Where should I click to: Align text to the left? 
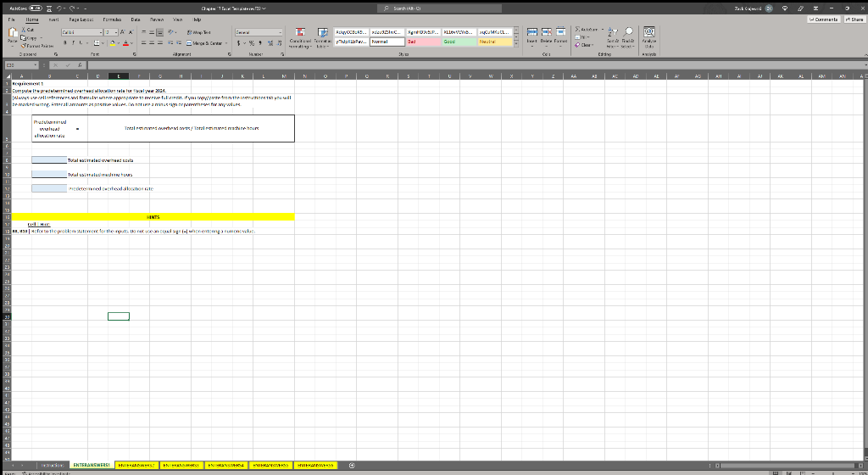click(144, 42)
